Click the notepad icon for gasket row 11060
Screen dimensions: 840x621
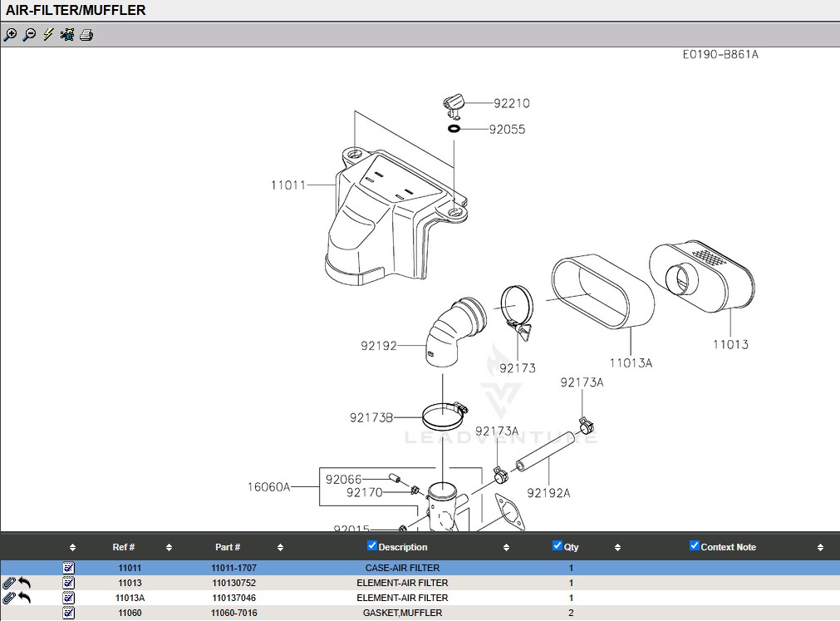(x=69, y=613)
